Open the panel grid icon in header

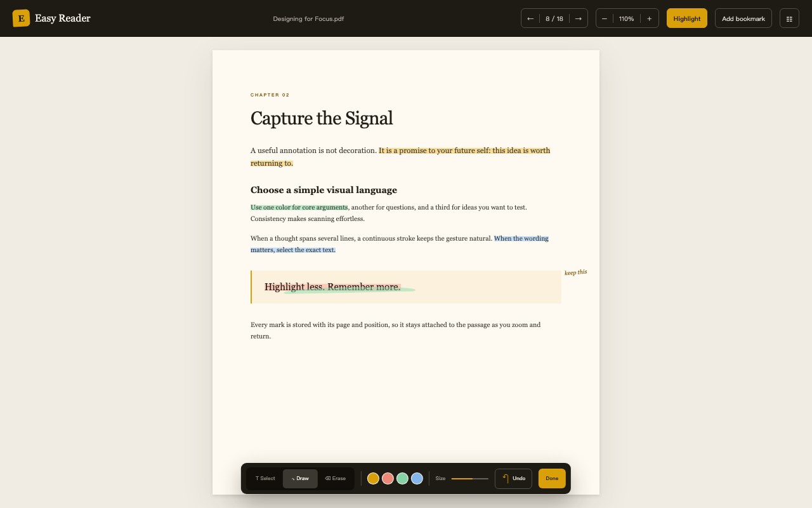click(x=789, y=18)
